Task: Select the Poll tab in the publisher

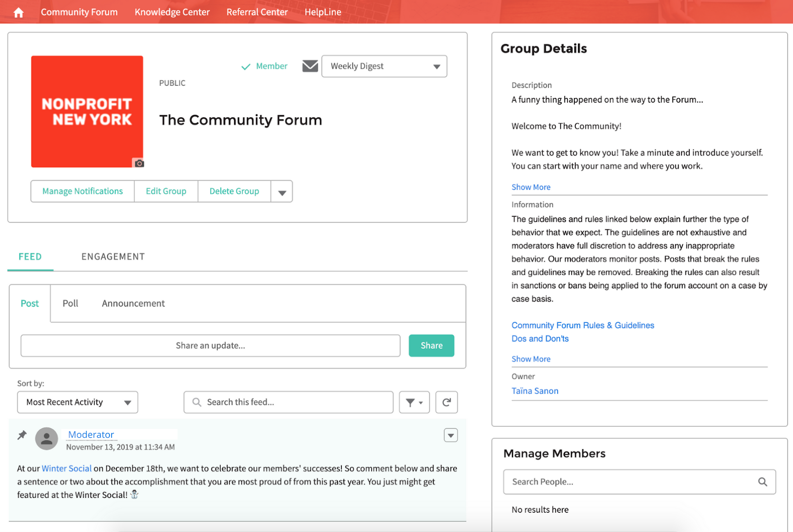Action: point(70,303)
